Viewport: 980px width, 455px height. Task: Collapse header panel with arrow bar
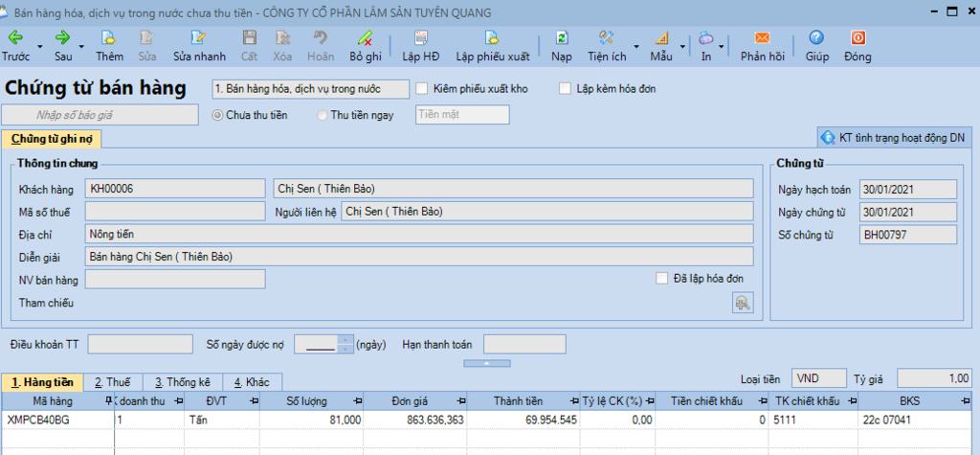click(x=487, y=363)
